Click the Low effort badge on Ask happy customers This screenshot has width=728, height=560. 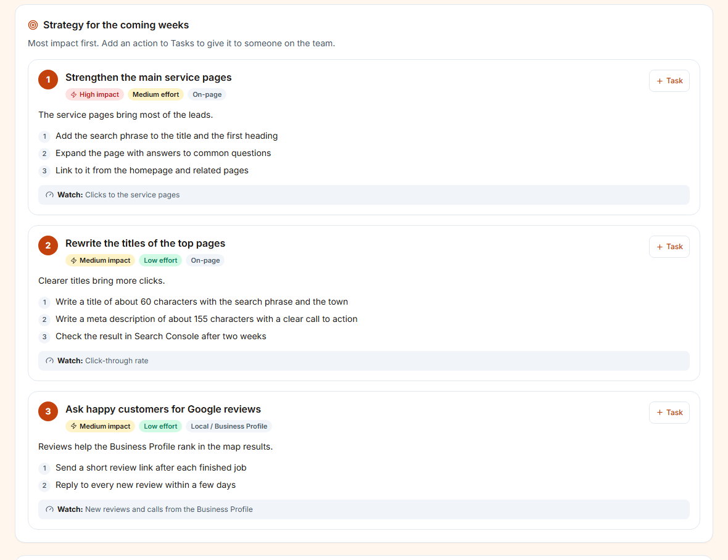160,426
